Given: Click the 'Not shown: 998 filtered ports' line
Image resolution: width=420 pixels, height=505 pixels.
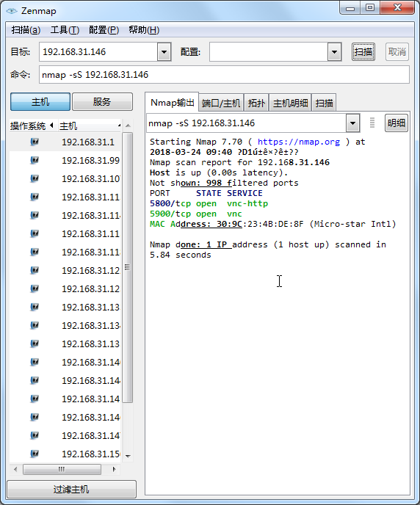Looking at the screenshot, I should click(224, 183).
